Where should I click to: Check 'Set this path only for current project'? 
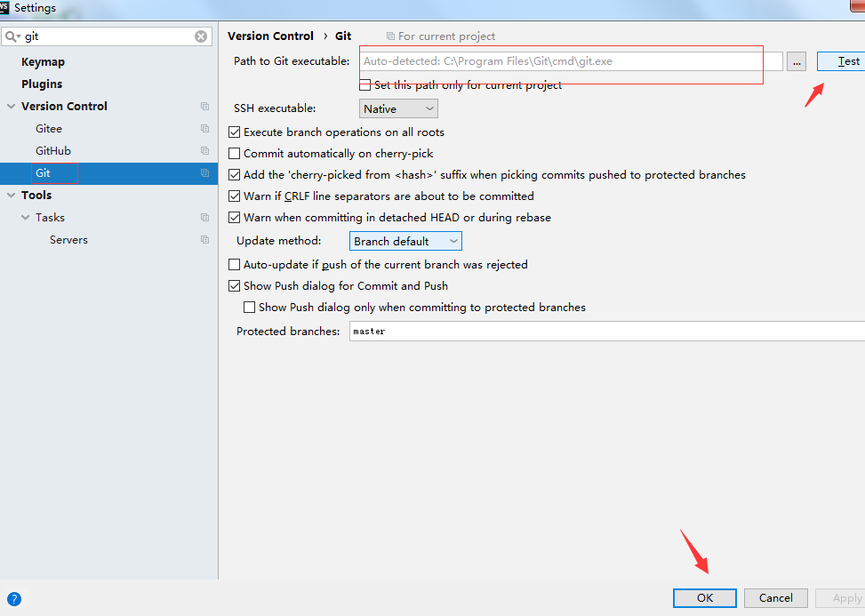(x=364, y=85)
